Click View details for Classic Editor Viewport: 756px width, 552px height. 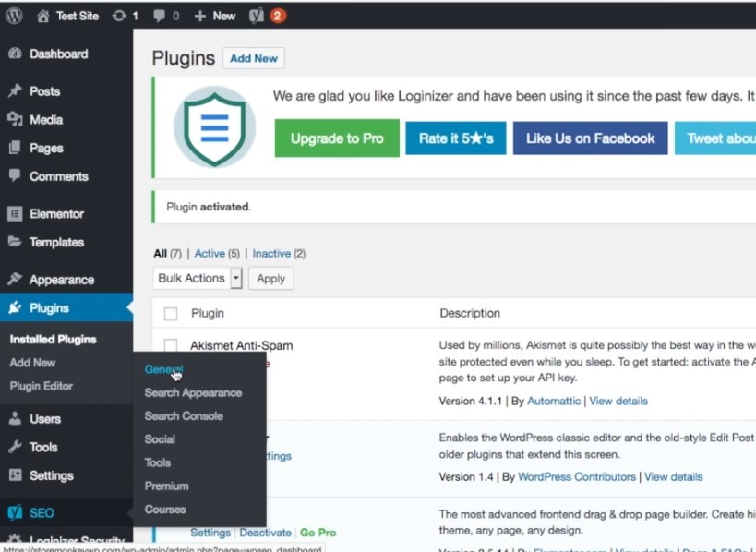point(673,477)
